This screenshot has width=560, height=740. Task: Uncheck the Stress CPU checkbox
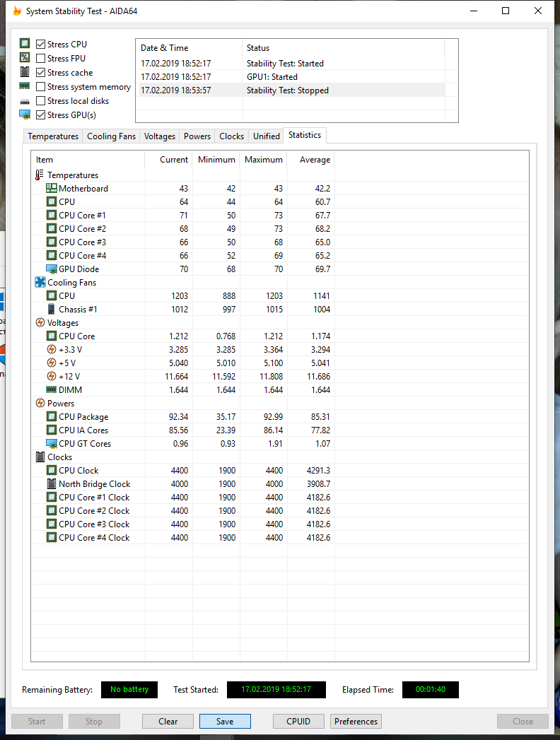40,45
